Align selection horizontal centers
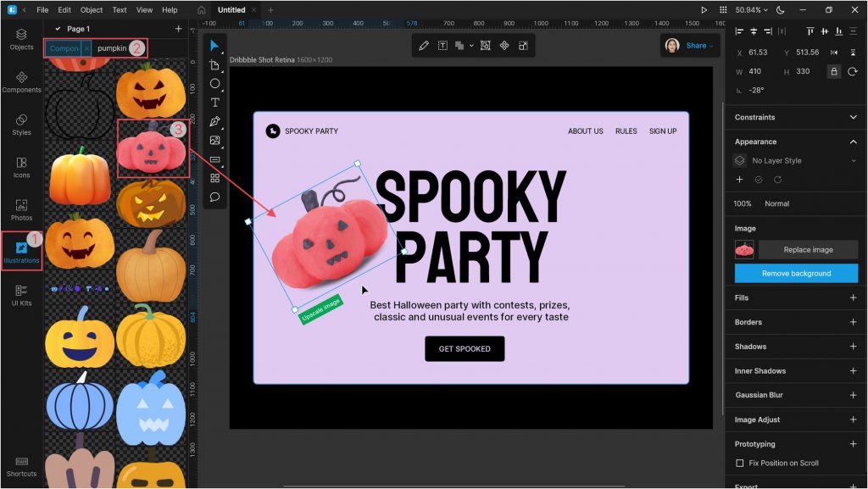This screenshot has width=868, height=489. pos(754,31)
